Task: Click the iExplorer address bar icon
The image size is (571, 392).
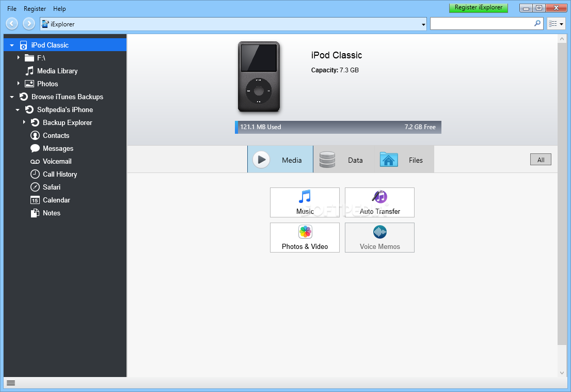Action: click(45, 24)
